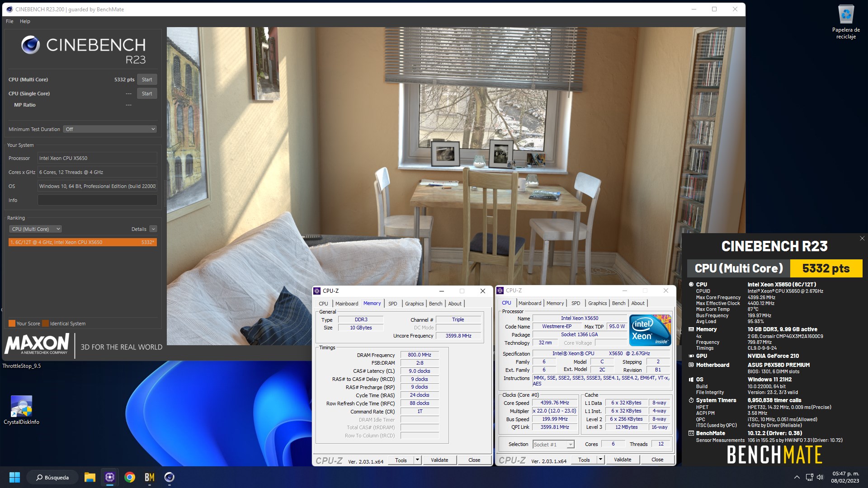Click Validate in CPU-Z CPU window

[x=623, y=460]
